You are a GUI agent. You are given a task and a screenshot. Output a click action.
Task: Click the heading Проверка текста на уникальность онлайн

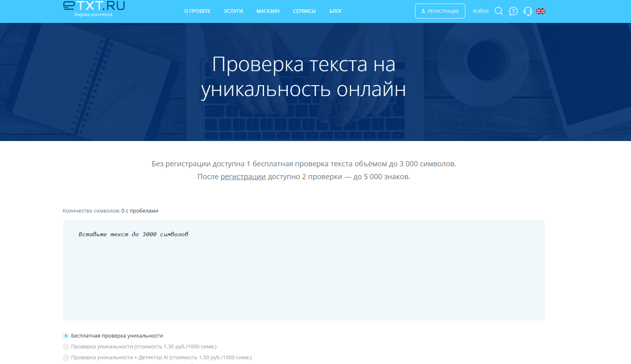coord(304,76)
